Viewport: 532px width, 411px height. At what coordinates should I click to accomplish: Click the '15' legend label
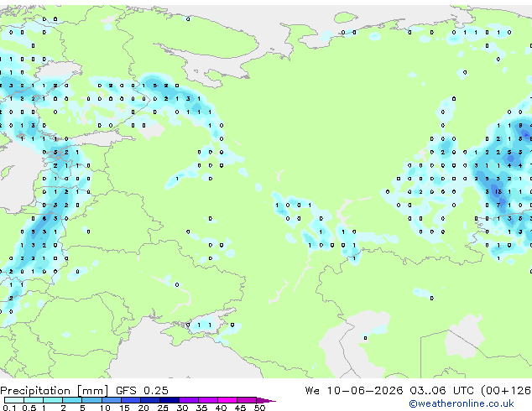[124, 408]
